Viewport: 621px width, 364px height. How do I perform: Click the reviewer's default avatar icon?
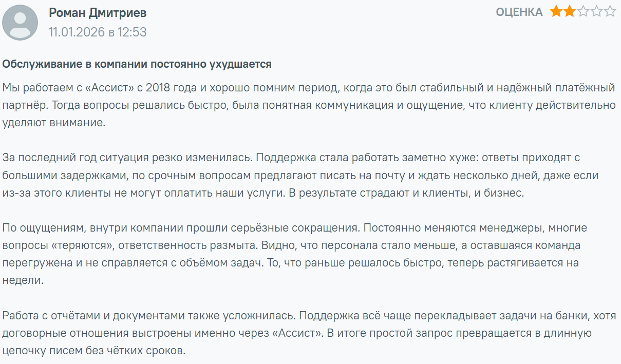pos(20,23)
